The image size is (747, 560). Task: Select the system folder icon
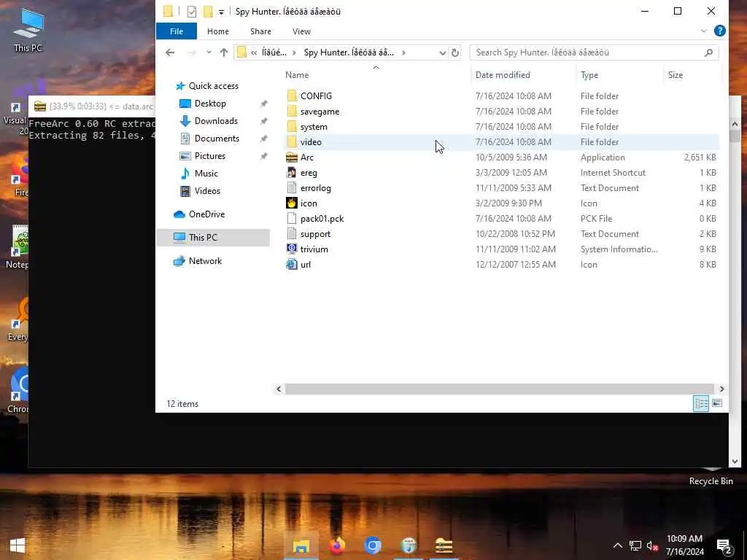click(x=292, y=127)
